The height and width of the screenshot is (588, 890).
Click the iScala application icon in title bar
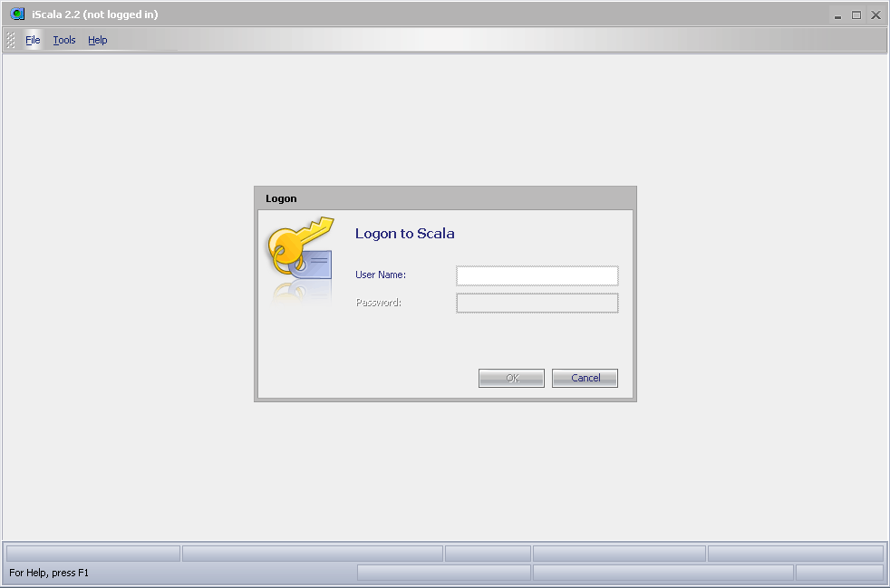17,14
